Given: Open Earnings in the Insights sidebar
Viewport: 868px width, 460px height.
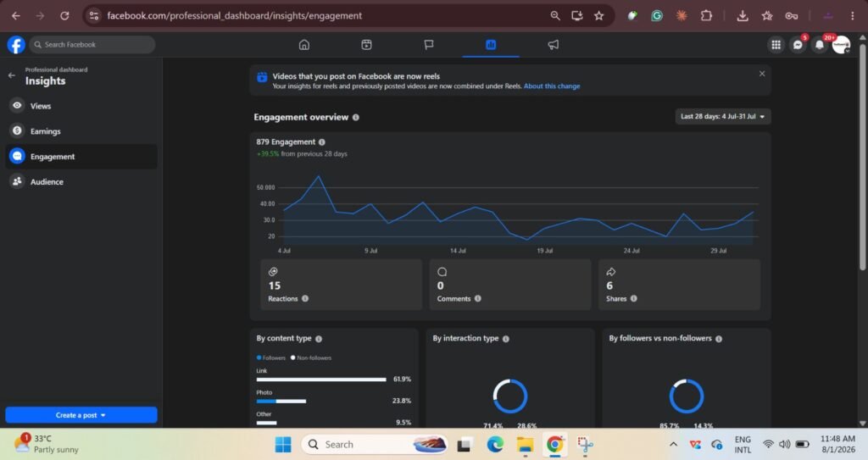Looking at the screenshot, I should pos(81,131).
